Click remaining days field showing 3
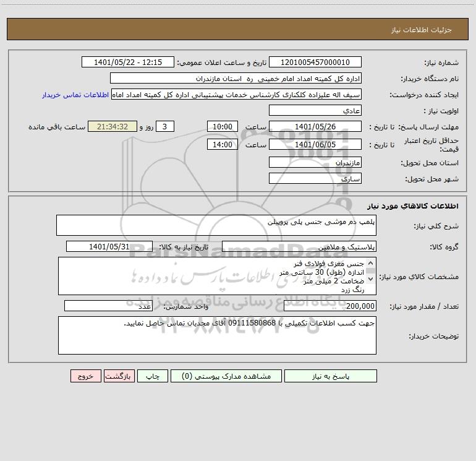 click(165, 126)
